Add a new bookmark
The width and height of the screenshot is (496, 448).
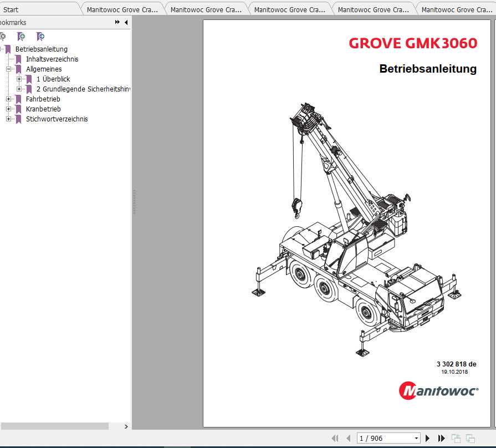click(x=21, y=36)
